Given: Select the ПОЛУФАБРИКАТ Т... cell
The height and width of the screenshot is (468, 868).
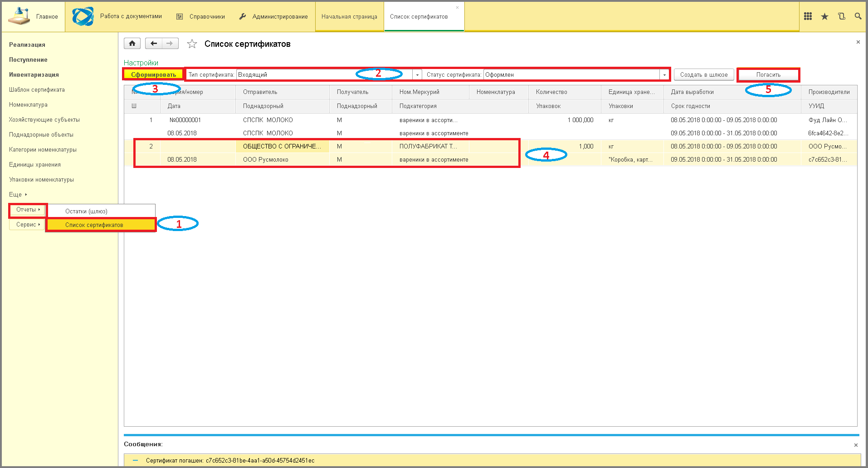Looking at the screenshot, I should click(x=430, y=146).
